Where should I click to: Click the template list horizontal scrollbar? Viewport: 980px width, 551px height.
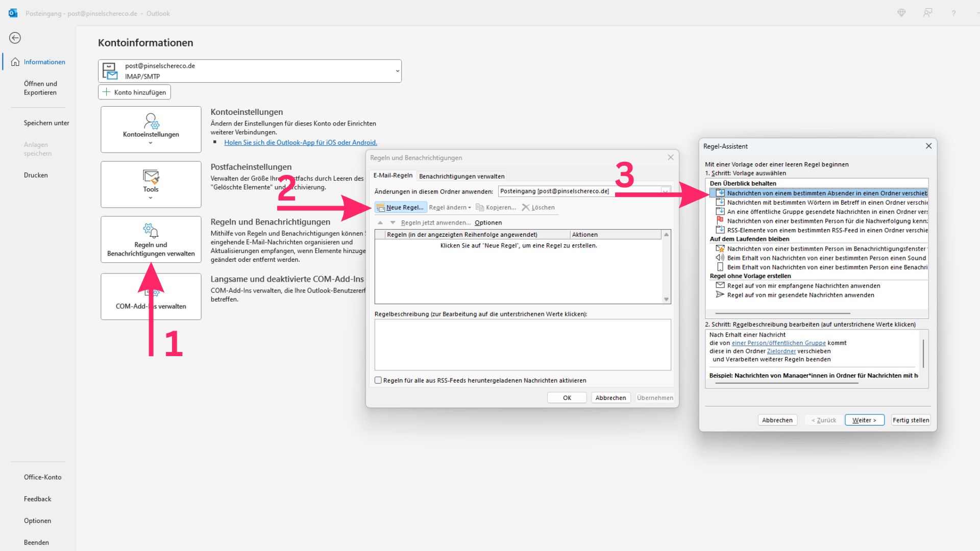point(782,313)
